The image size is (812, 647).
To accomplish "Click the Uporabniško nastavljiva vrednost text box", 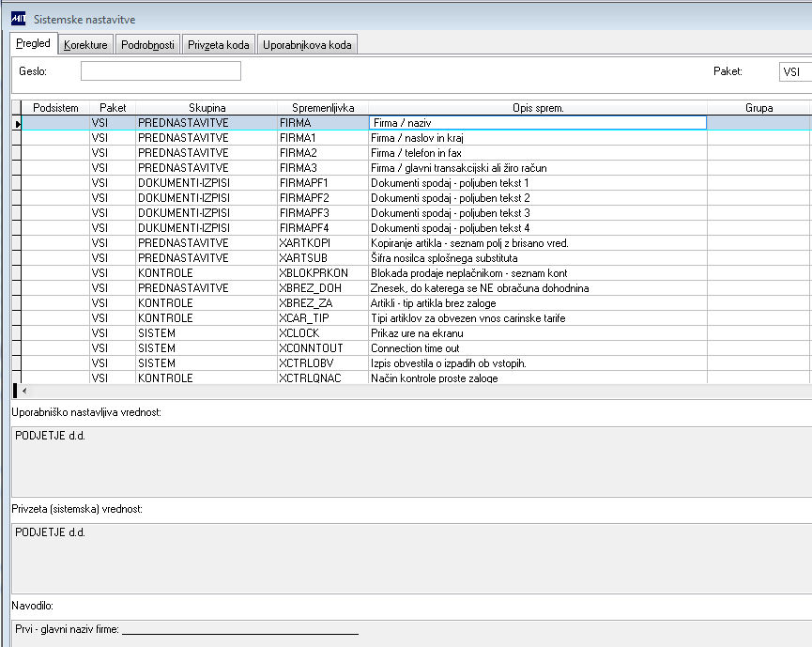I will coord(412,462).
